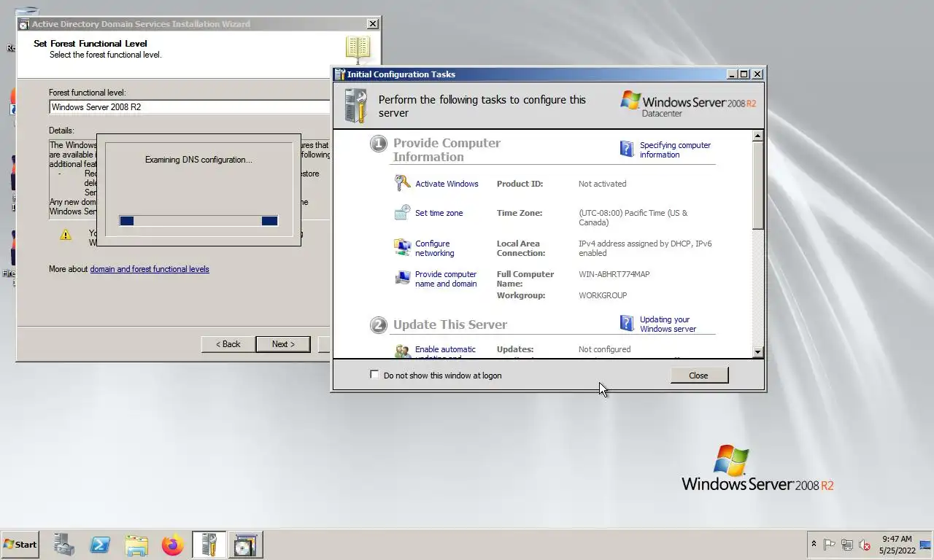Click the Action Center flag tray icon
This screenshot has height=560, width=934.
pos(830,545)
